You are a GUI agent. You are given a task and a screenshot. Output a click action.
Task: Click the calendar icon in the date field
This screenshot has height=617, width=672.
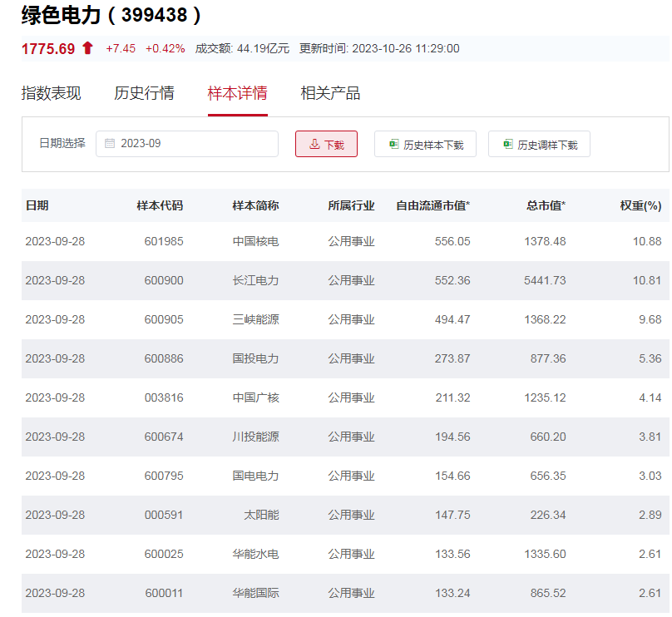tap(110, 144)
